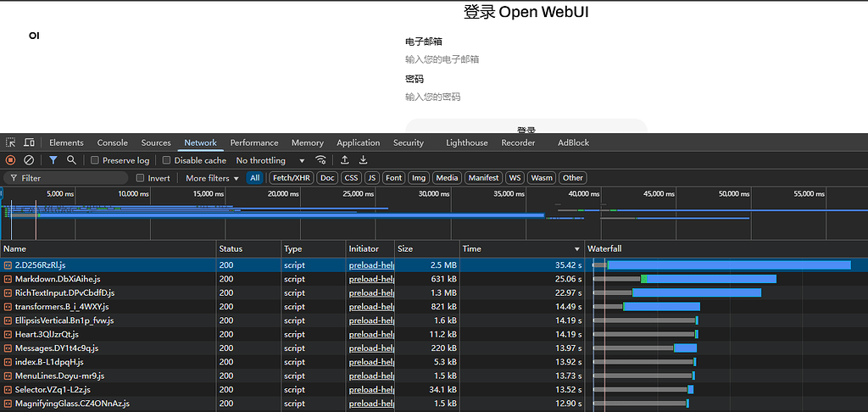Open the AdBlock tab
This screenshot has height=412, width=868.
click(x=574, y=142)
